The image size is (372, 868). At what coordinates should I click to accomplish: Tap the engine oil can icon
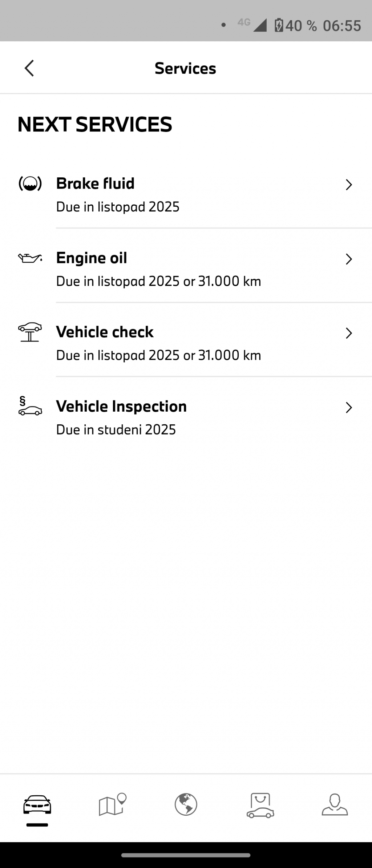pyautogui.click(x=30, y=258)
